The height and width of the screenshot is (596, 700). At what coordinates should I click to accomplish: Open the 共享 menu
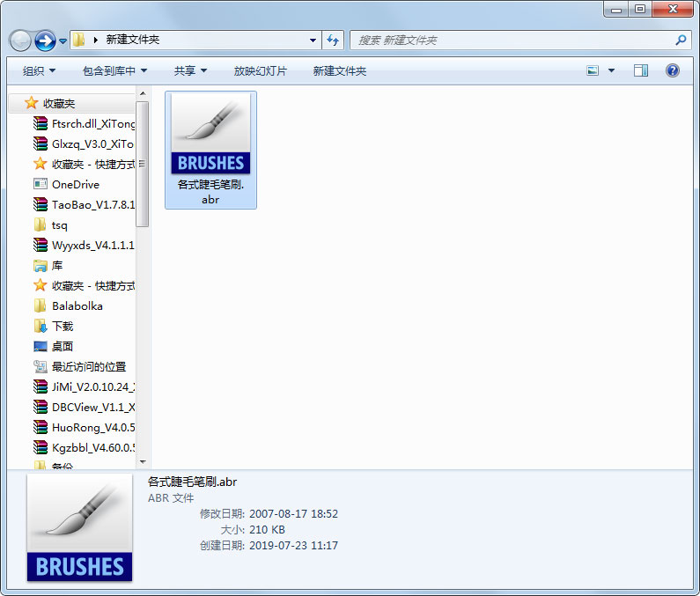pos(190,71)
